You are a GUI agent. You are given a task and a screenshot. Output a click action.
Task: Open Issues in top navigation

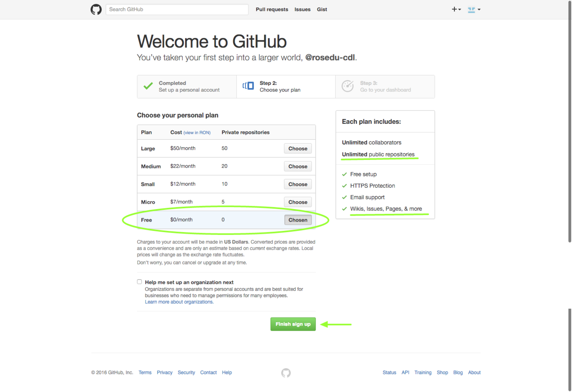click(303, 10)
